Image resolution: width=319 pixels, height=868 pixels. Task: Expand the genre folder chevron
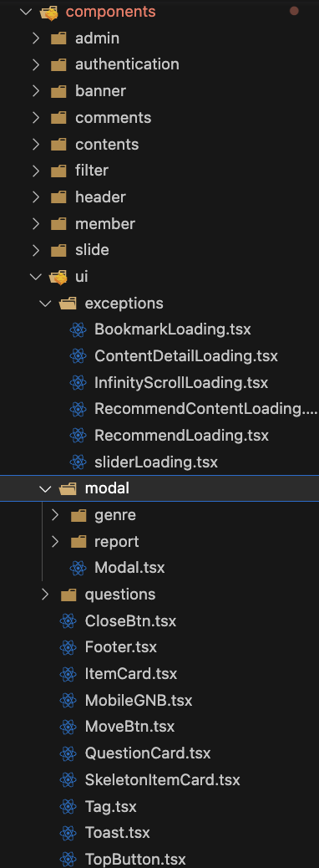tap(55, 515)
